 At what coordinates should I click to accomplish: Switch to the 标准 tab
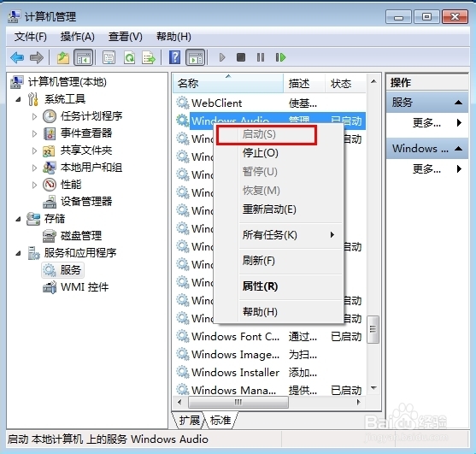[220, 421]
